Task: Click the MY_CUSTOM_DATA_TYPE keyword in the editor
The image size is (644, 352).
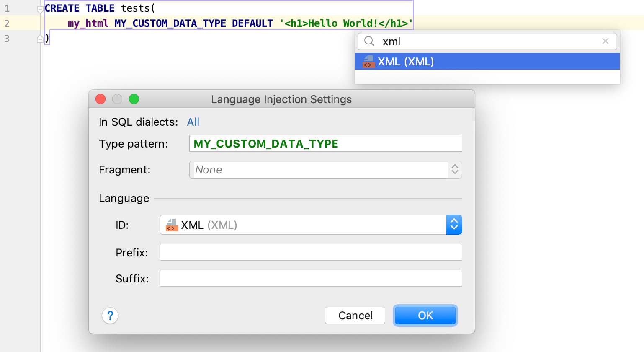Action: [170, 23]
